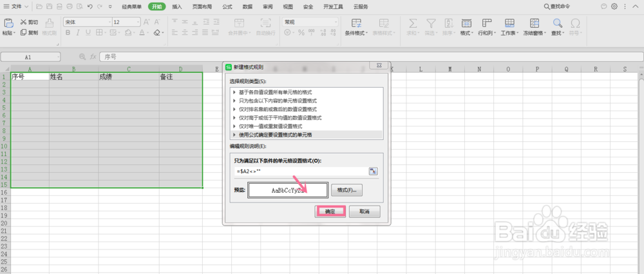Screen dimensions: 644x274
Task: Confirm the dialog with 确定 button
Action: click(330, 211)
